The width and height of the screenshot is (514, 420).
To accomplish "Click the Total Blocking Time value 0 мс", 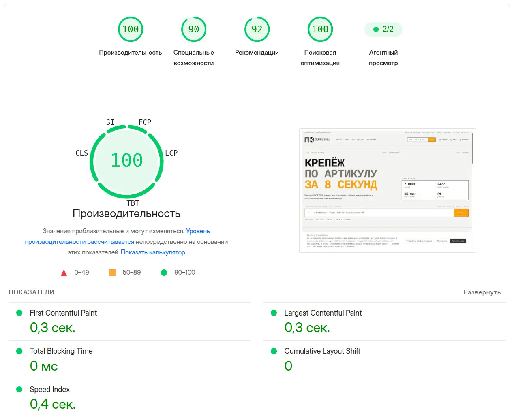I will click(44, 366).
